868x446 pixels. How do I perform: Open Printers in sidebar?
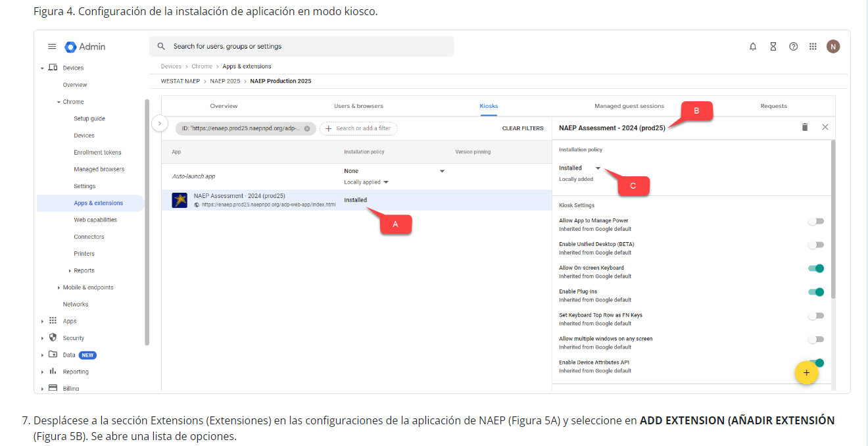tap(84, 254)
